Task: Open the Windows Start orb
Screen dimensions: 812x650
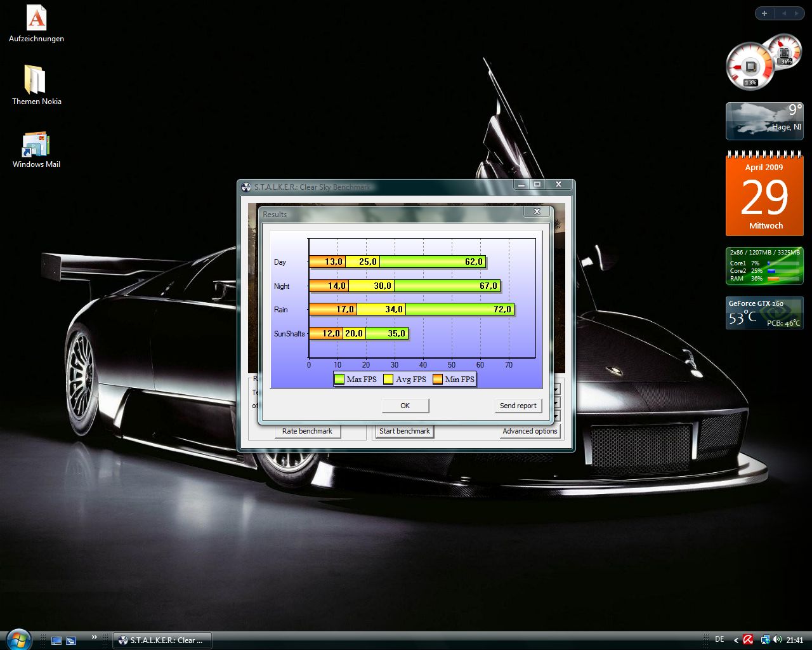Action: [x=17, y=639]
